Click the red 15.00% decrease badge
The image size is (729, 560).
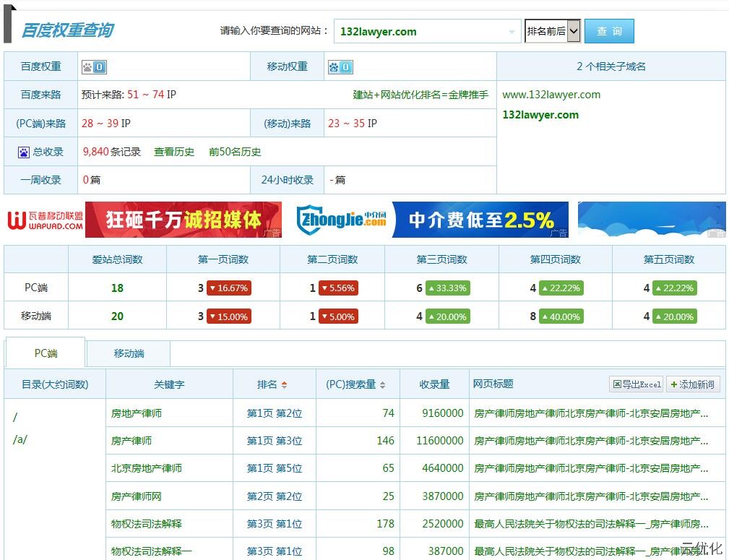(x=229, y=316)
